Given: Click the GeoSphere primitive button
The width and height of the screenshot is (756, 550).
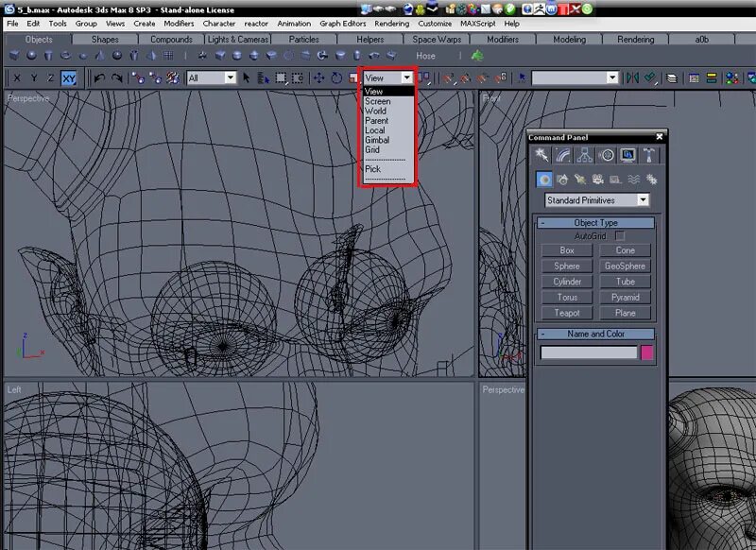Looking at the screenshot, I should tap(625, 266).
